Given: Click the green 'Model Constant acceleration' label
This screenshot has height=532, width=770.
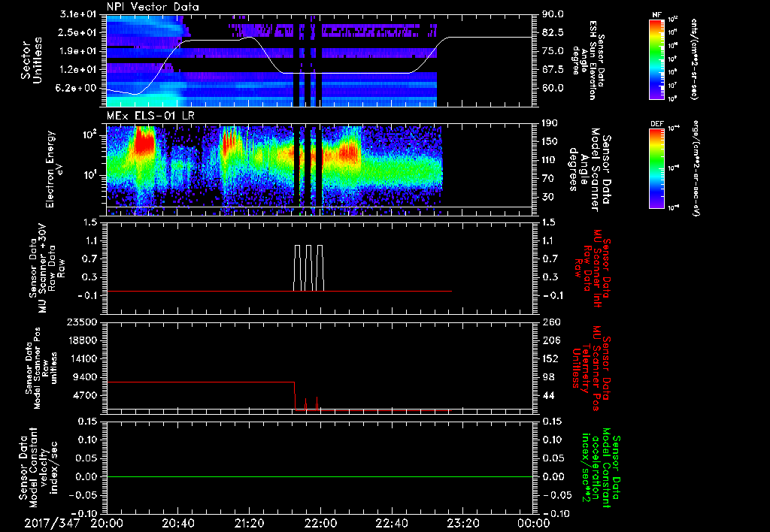Looking at the screenshot, I should (x=600, y=469).
